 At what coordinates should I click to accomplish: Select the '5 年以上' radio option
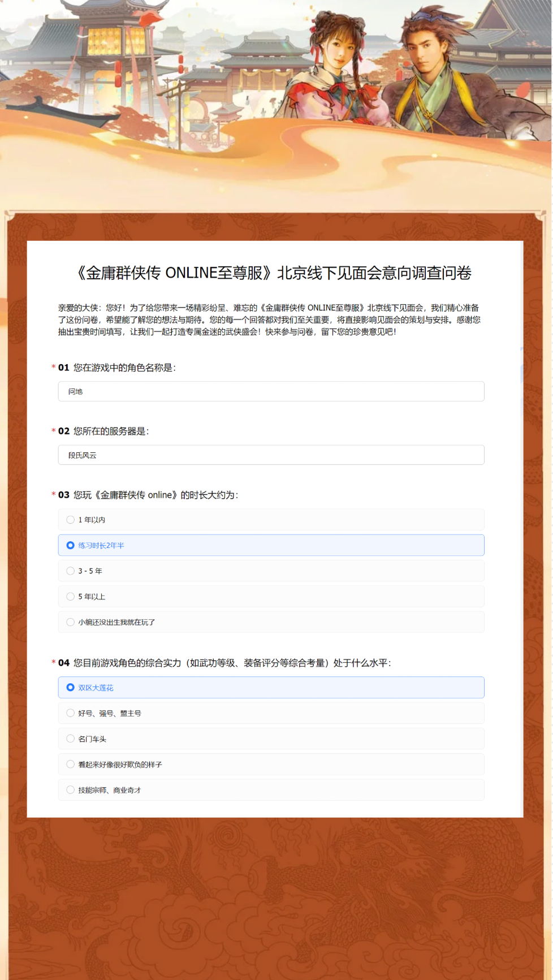click(x=271, y=597)
